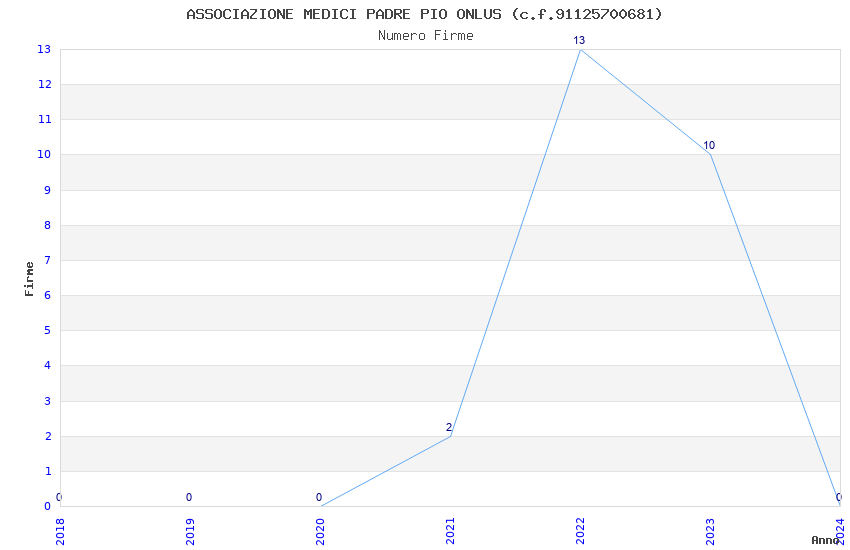
Task: Select the 2021 x-axis year label
Action: tap(450, 532)
